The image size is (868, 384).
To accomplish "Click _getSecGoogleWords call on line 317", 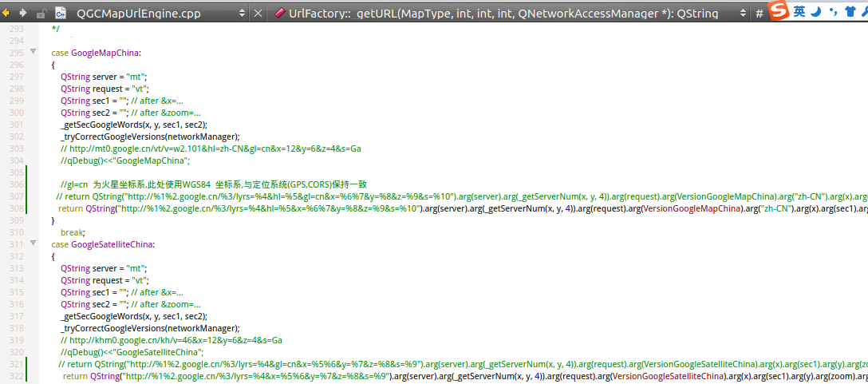I will point(135,316).
